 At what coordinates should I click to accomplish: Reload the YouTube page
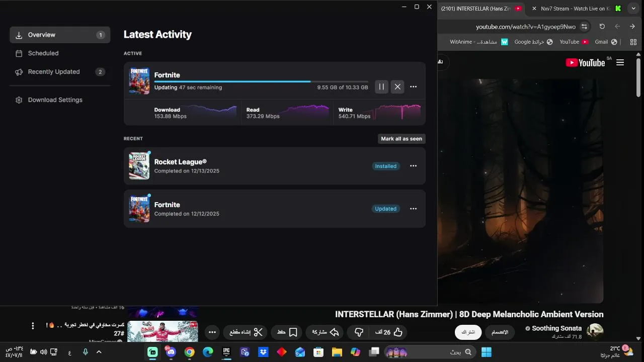click(602, 27)
